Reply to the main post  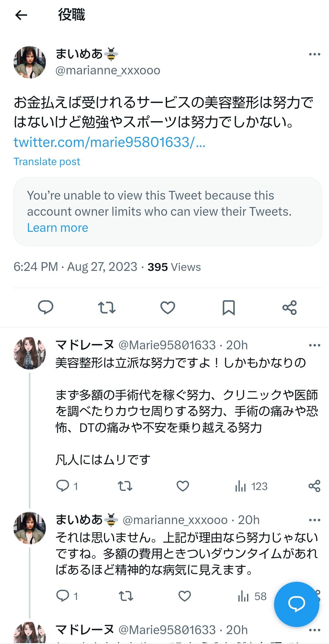click(x=45, y=307)
